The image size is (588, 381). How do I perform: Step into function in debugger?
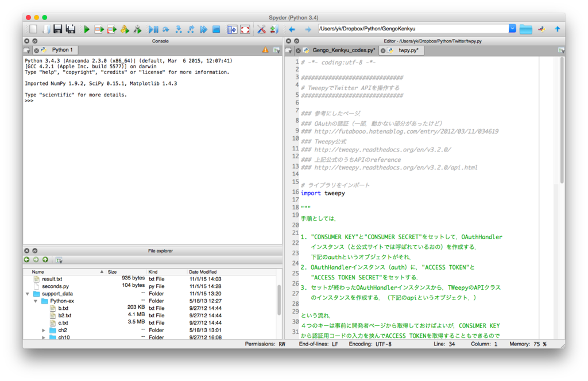(179, 29)
